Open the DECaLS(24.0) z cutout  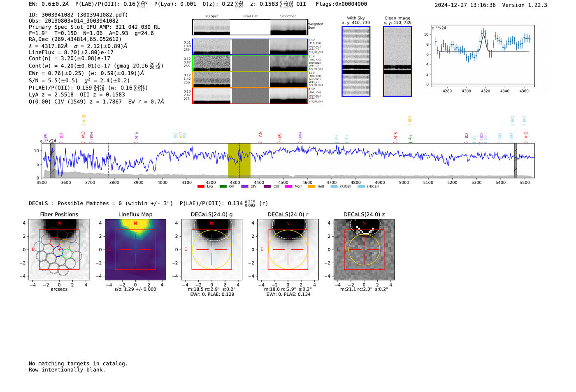364,250
